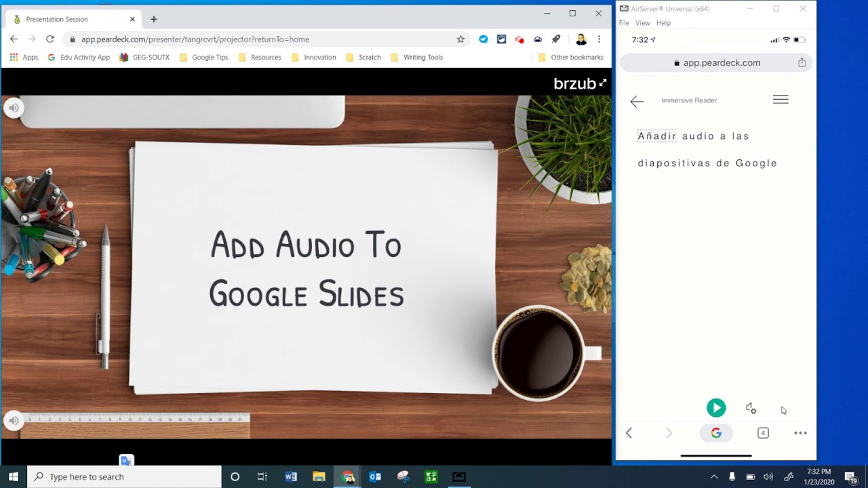The image size is (868, 488).
Task: Click the blue paper-plane extension icon
Action: point(484,39)
